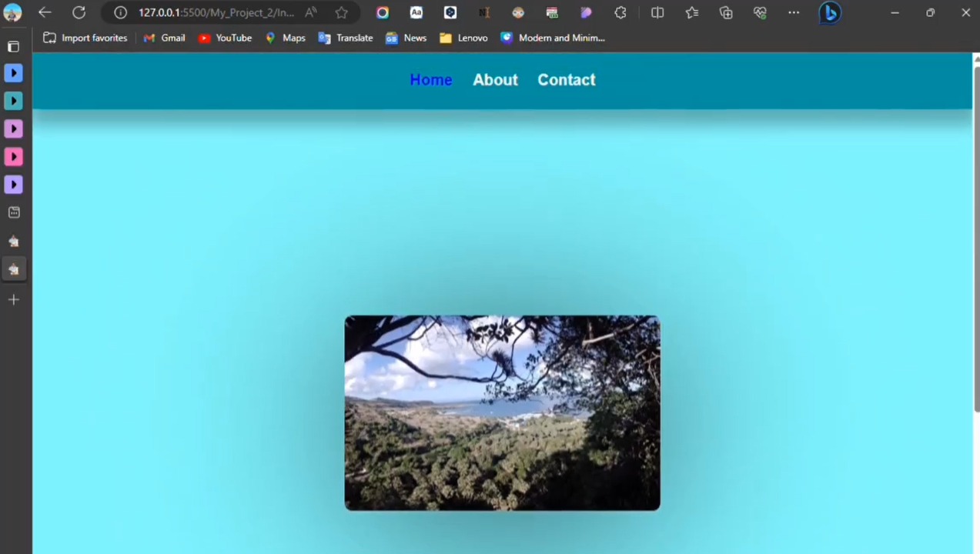
Task: Click the browser Back arrow
Action: pos(45,12)
